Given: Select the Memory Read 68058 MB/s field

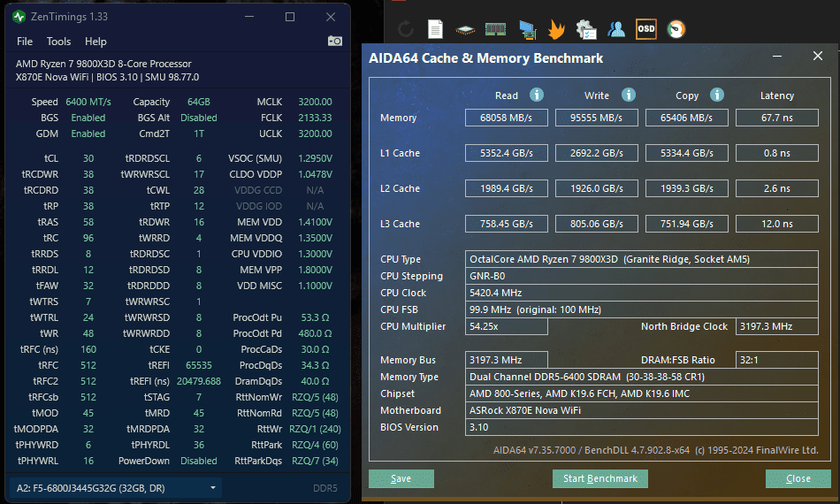Looking at the screenshot, I should coord(507,118).
